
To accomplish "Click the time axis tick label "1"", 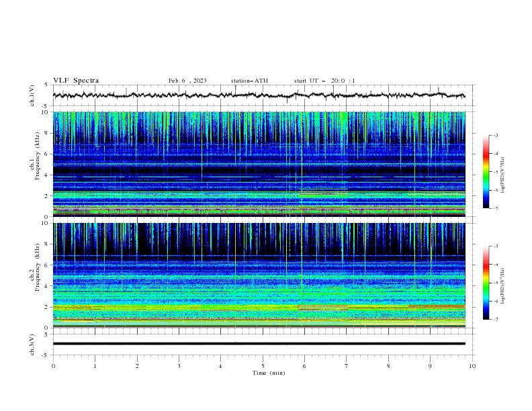I will [x=95, y=366].
